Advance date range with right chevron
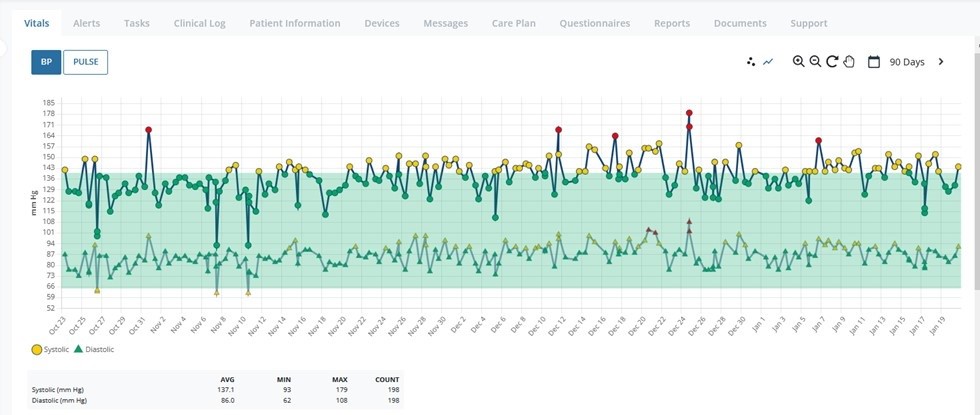The height and width of the screenshot is (415, 980). coord(941,62)
